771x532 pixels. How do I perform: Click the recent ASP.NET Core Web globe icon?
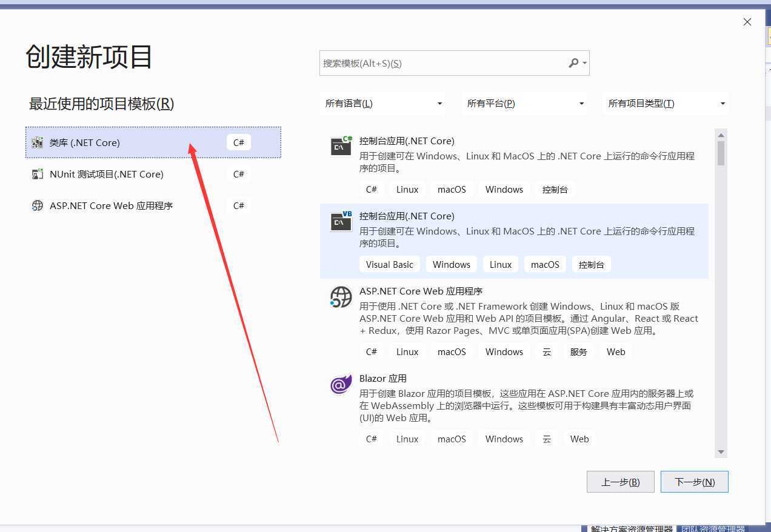click(x=38, y=206)
